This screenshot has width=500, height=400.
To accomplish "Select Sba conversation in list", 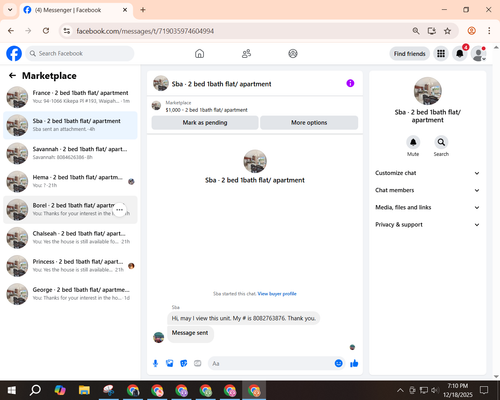I will pyautogui.click(x=70, y=125).
